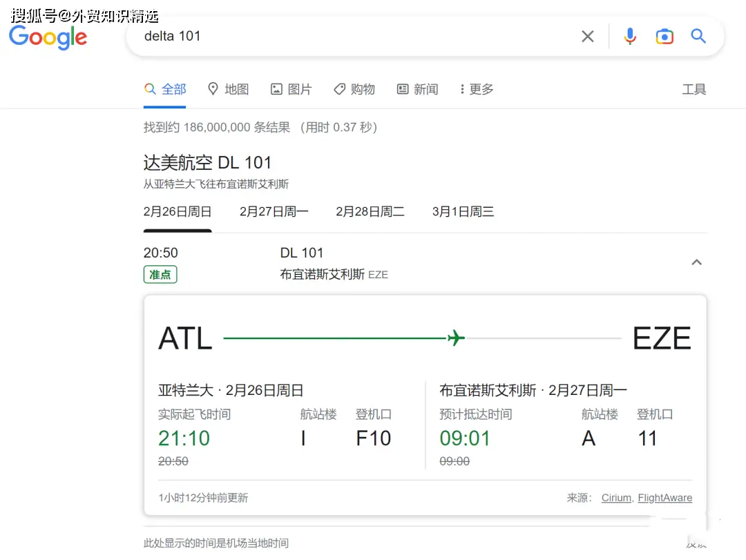Select the 3月1日周三 date tab
Screen dimensions: 746x560
point(463,212)
